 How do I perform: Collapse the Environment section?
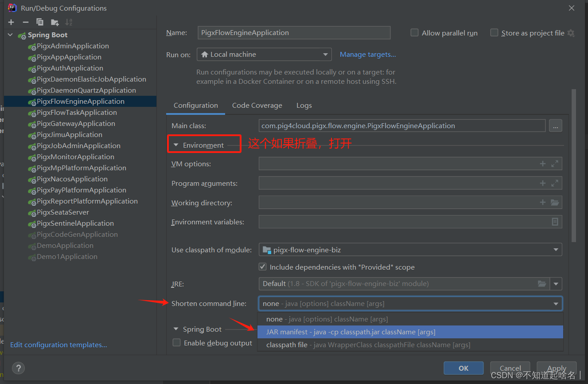[176, 145]
